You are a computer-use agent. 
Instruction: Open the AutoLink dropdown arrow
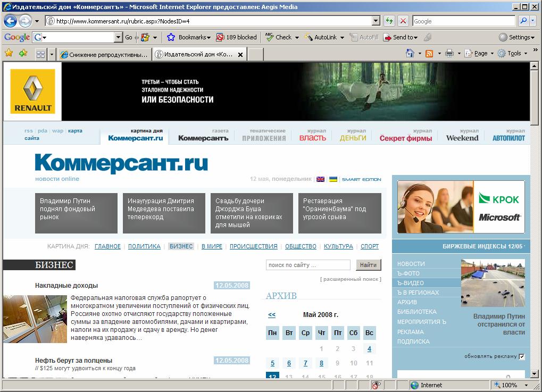[x=342, y=37]
